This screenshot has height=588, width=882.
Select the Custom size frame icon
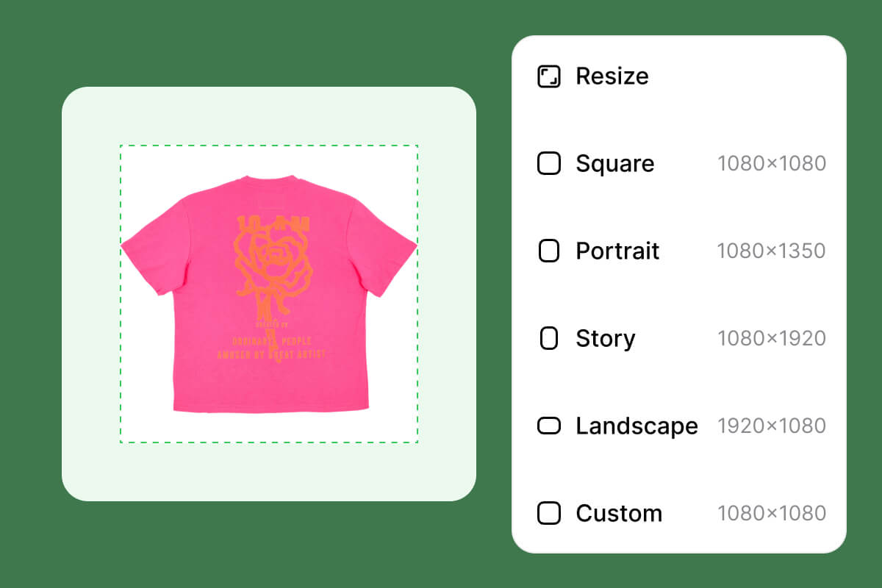click(x=548, y=513)
